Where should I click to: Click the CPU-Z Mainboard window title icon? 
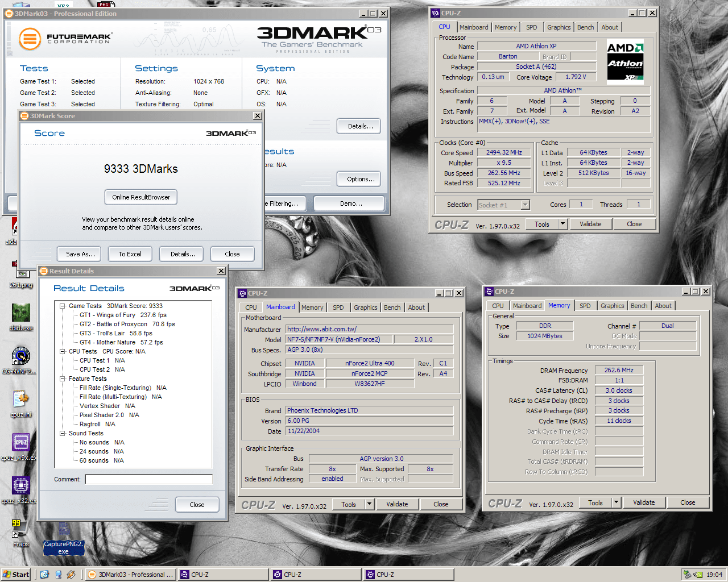click(242, 293)
